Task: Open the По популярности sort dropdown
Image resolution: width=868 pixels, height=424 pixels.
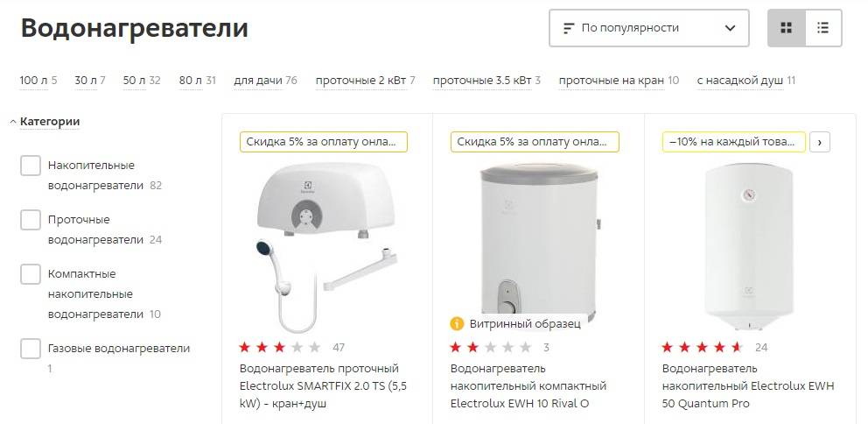Action: (648, 28)
